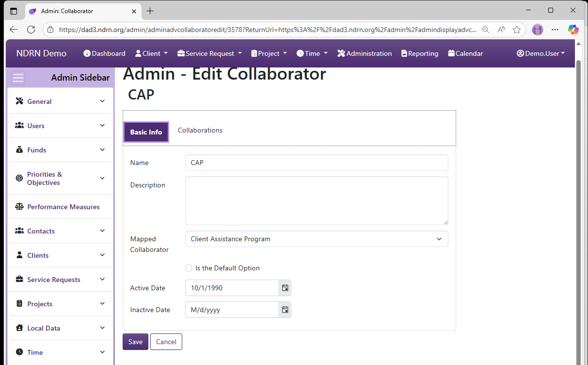Screen dimensions: 588x365
Task: Add page to favorites star icon
Action: [517, 30]
